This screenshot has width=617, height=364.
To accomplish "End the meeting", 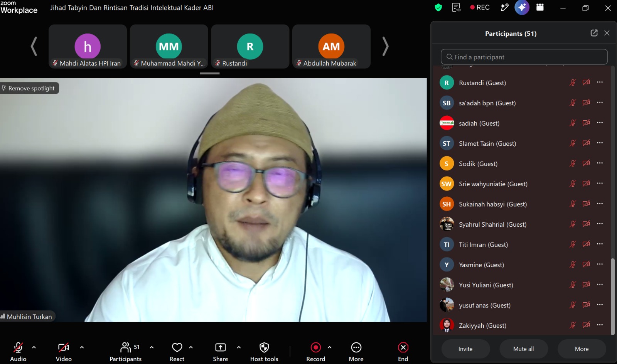I will (403, 352).
